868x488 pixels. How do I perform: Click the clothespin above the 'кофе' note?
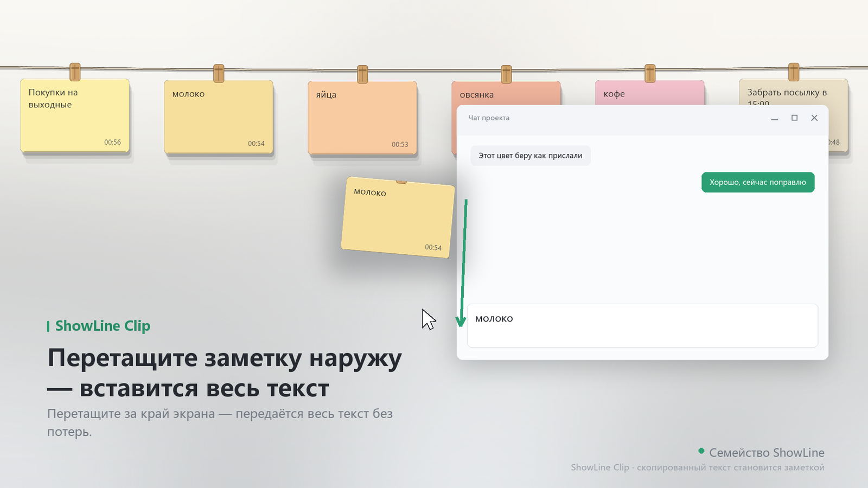pos(650,73)
